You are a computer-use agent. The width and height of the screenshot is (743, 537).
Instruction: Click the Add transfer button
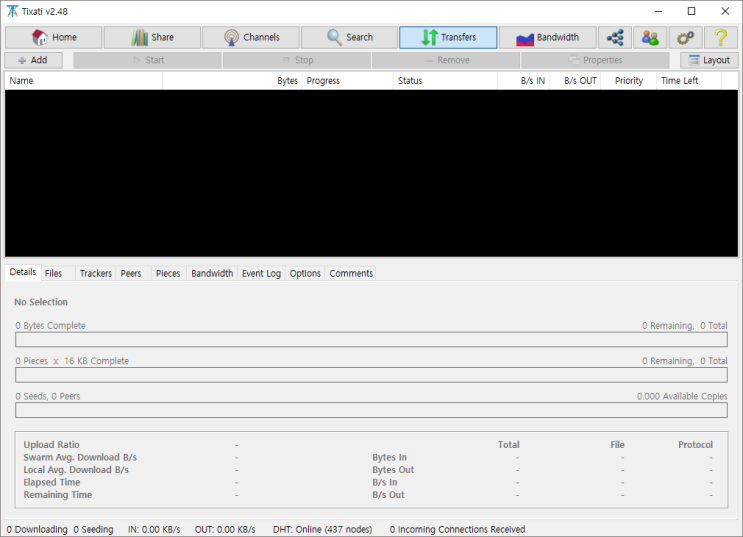click(33, 60)
